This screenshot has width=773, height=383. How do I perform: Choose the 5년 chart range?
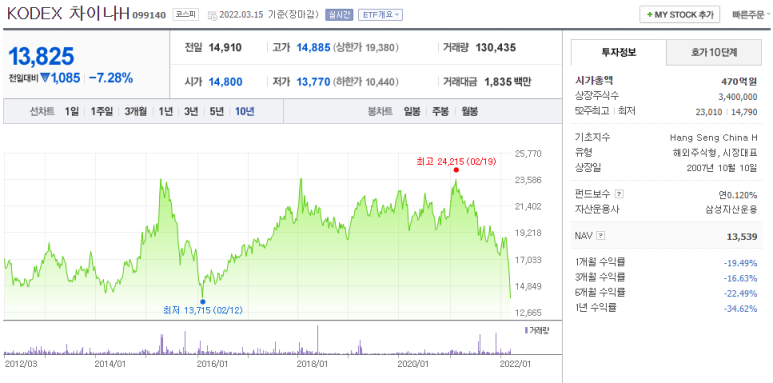pos(216,111)
